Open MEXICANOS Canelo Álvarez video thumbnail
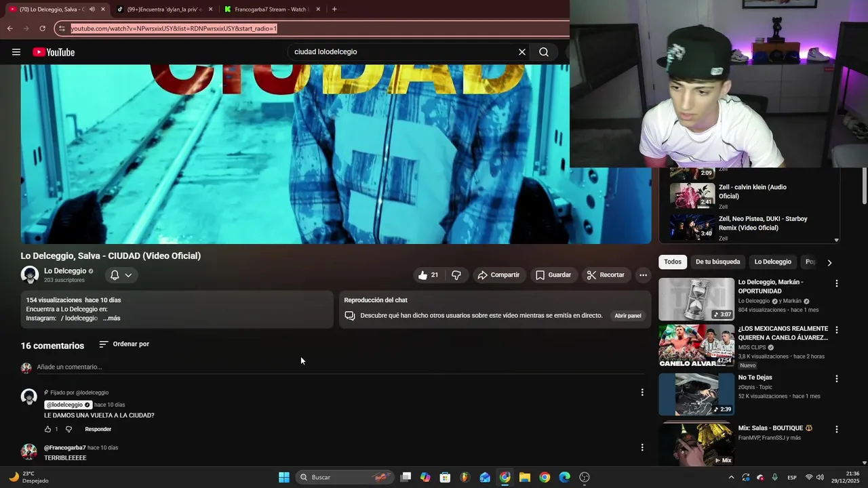This screenshot has height=488, width=868. (696, 346)
